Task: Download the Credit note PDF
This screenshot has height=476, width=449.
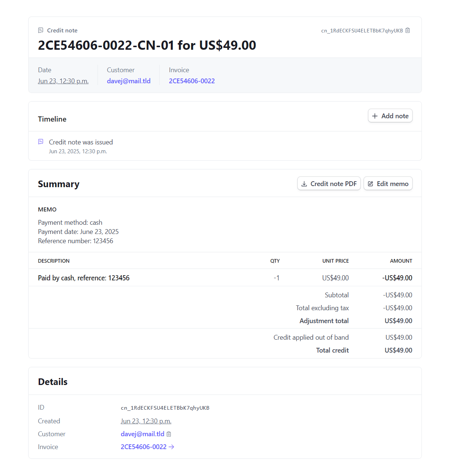Action: pyautogui.click(x=329, y=184)
